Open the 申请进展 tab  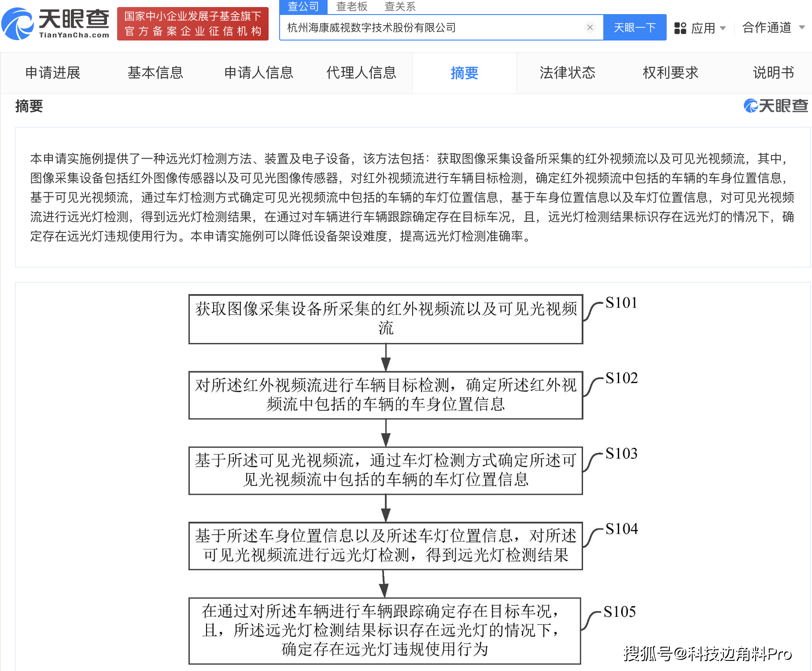tap(53, 73)
